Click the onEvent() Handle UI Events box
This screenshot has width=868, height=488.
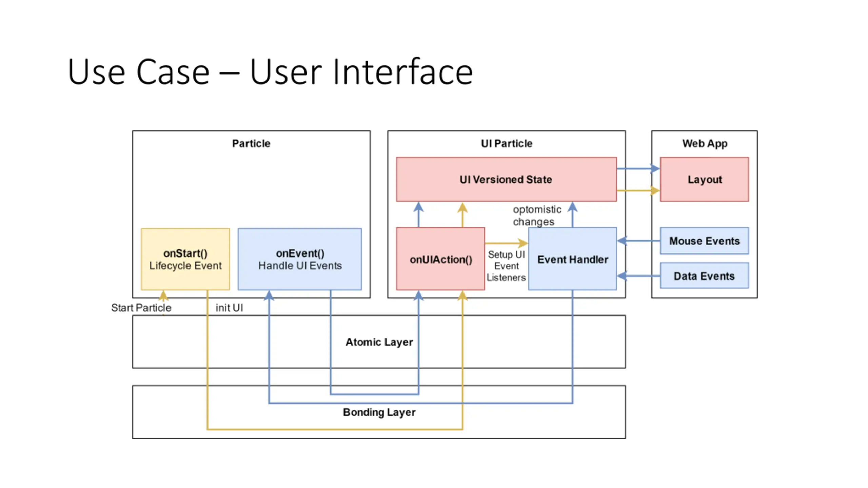pyautogui.click(x=300, y=259)
